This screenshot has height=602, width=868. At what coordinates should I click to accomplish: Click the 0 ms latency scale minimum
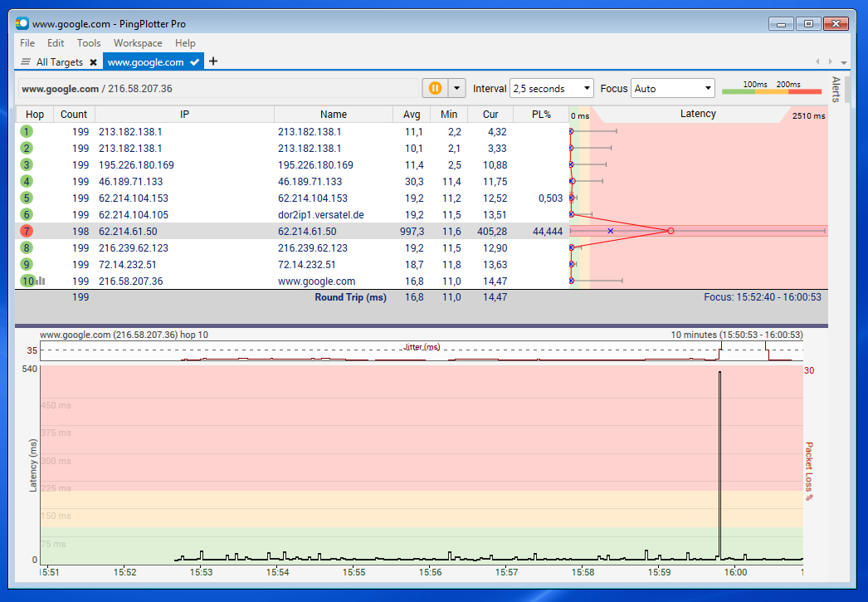pos(579,115)
